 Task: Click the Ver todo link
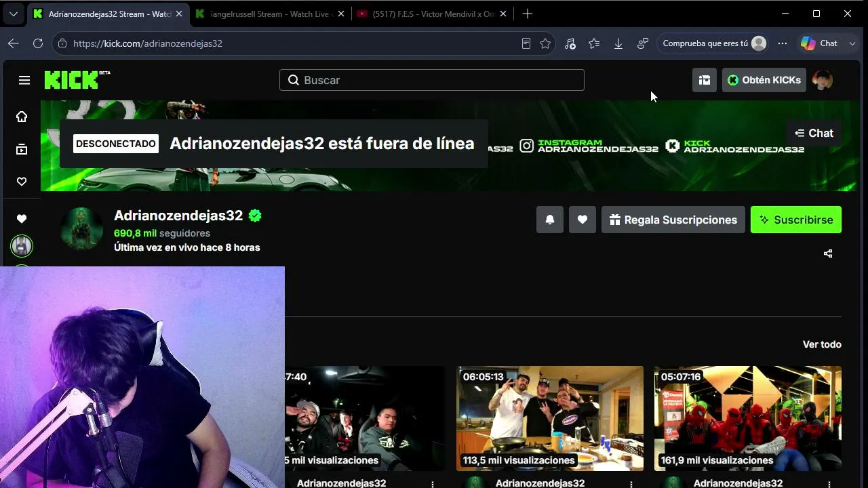pyautogui.click(x=822, y=344)
